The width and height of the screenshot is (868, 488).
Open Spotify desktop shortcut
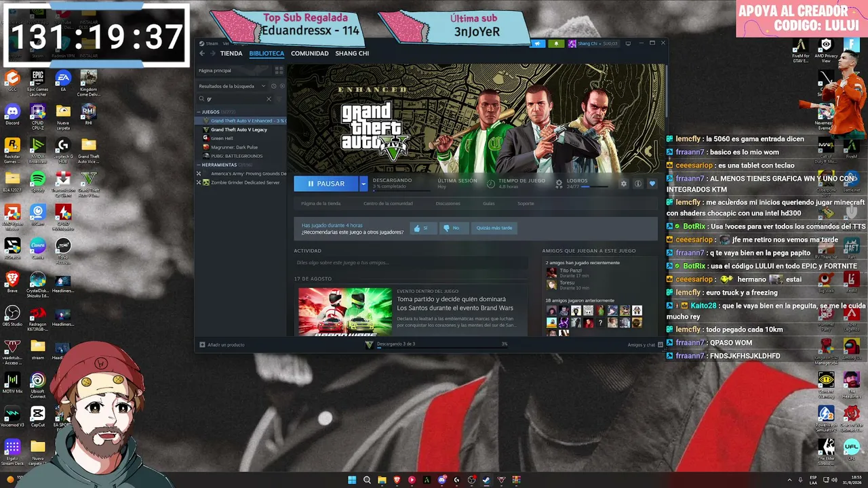click(x=38, y=182)
